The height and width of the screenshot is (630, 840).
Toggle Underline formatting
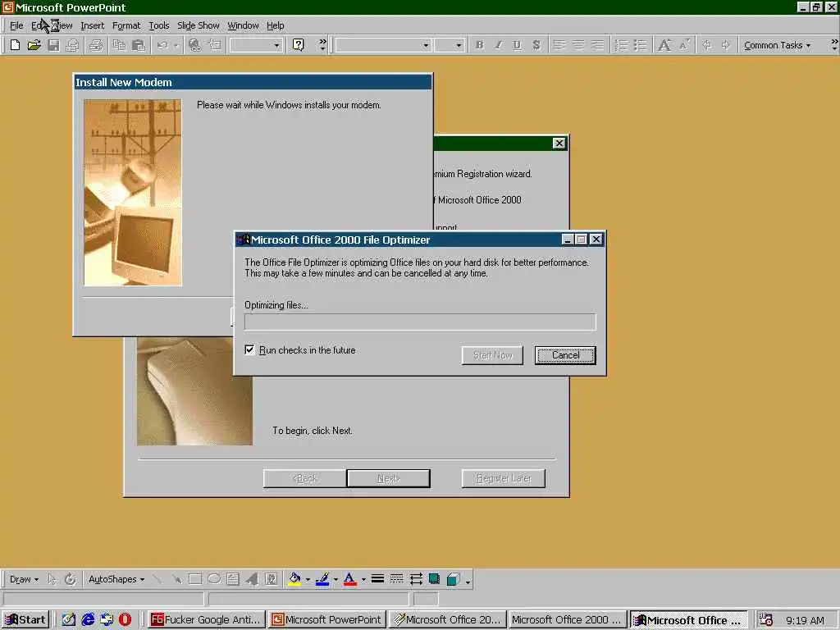pos(517,45)
